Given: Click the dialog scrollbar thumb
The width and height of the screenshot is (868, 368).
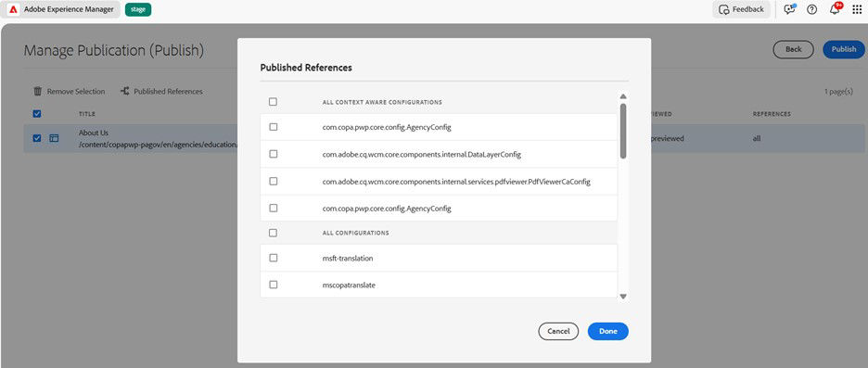Looking at the screenshot, I should 623,131.
